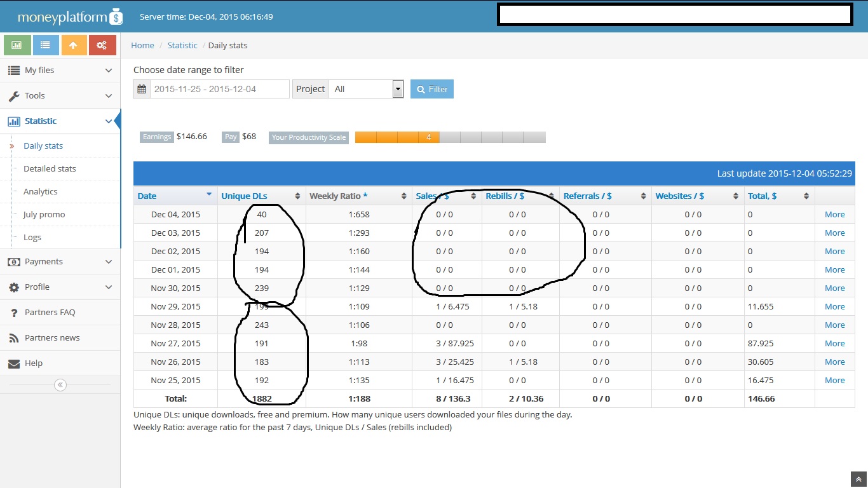Open the Project dropdown showing All

pos(365,89)
